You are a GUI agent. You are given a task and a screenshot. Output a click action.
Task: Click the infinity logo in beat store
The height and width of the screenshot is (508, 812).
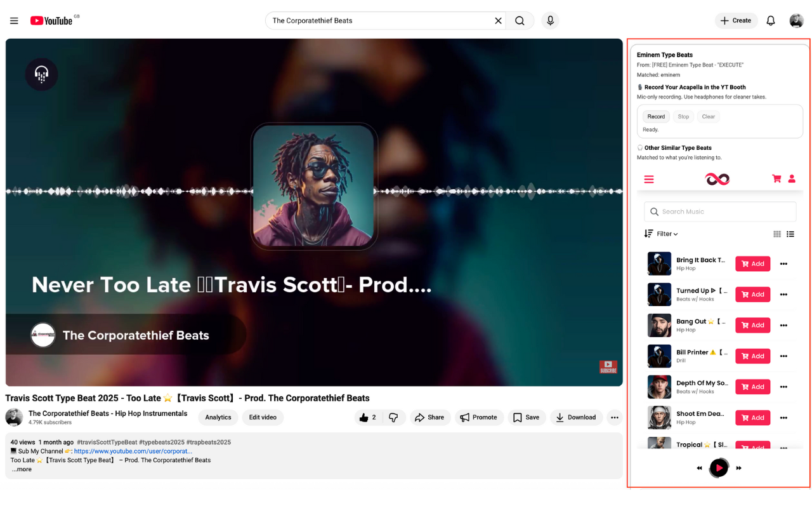click(717, 180)
